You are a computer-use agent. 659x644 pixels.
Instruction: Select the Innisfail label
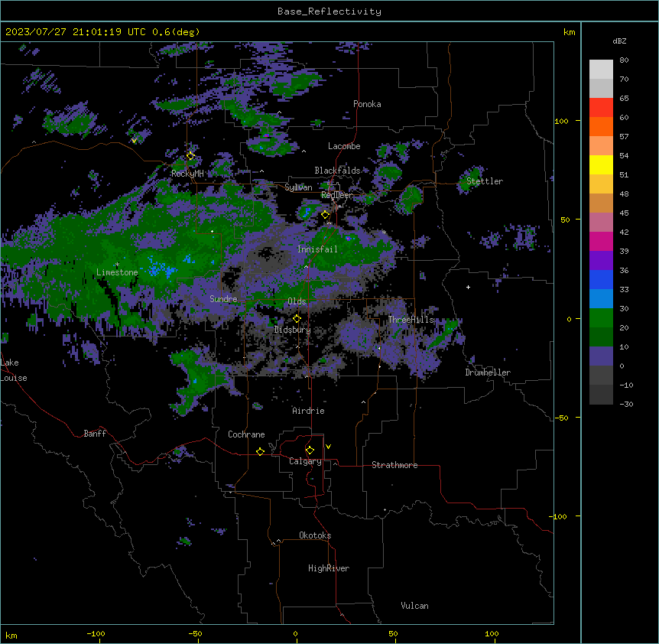317,249
